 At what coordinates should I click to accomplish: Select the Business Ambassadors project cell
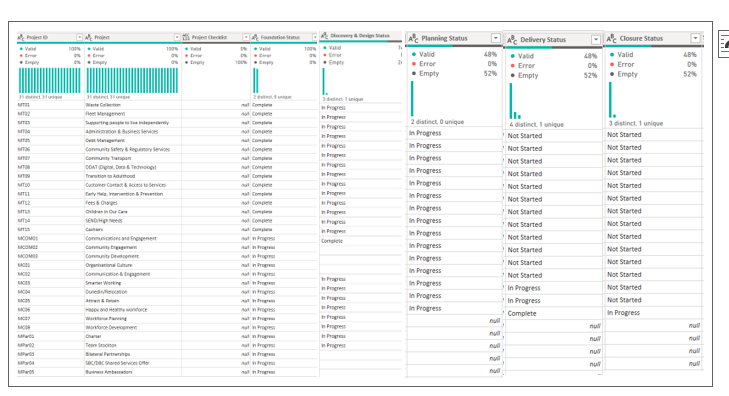(x=133, y=372)
